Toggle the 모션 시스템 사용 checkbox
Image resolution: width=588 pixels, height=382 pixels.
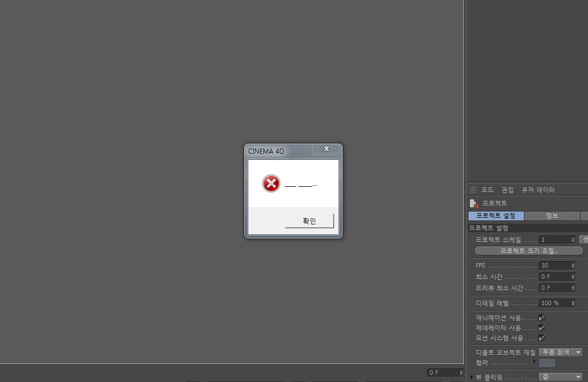(541, 338)
